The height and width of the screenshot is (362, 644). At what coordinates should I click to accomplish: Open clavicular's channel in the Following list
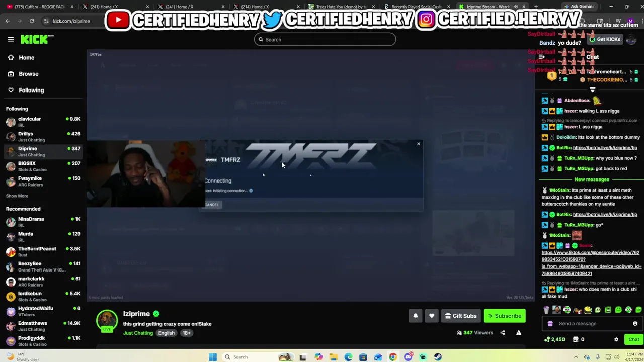click(x=43, y=122)
